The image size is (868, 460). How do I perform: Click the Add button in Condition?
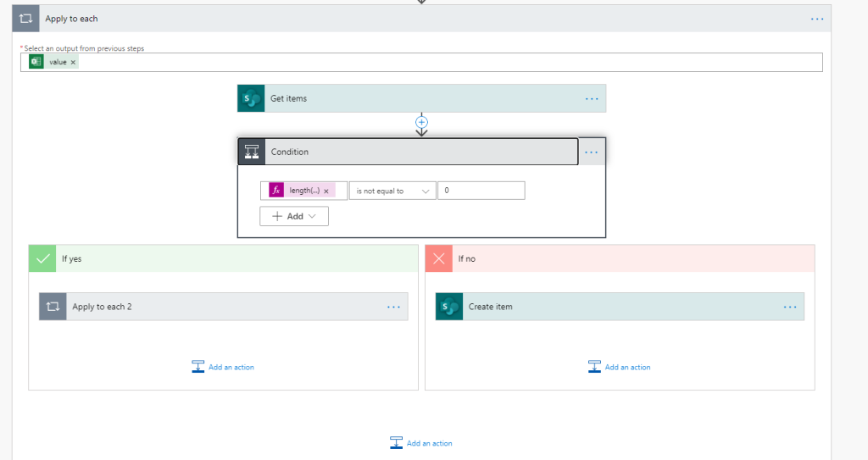(294, 216)
